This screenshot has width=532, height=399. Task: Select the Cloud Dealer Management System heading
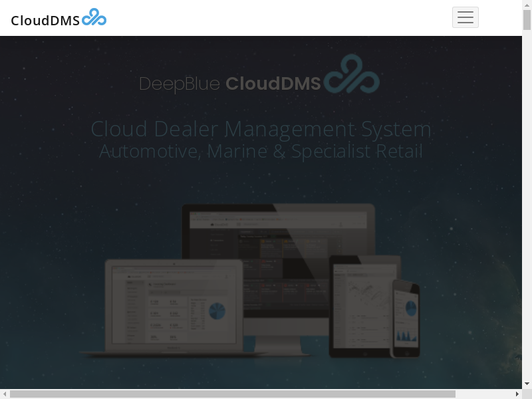[x=261, y=128]
